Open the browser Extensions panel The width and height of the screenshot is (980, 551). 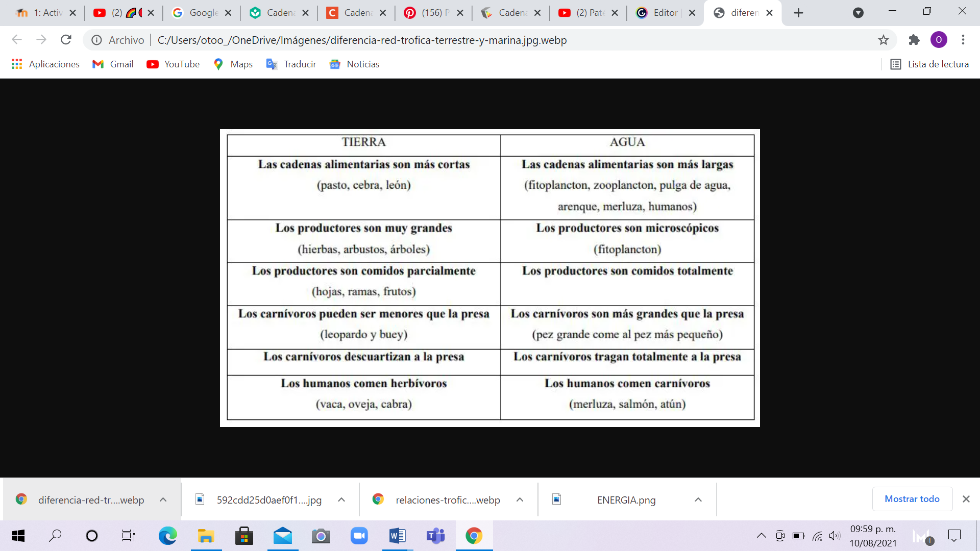click(914, 39)
